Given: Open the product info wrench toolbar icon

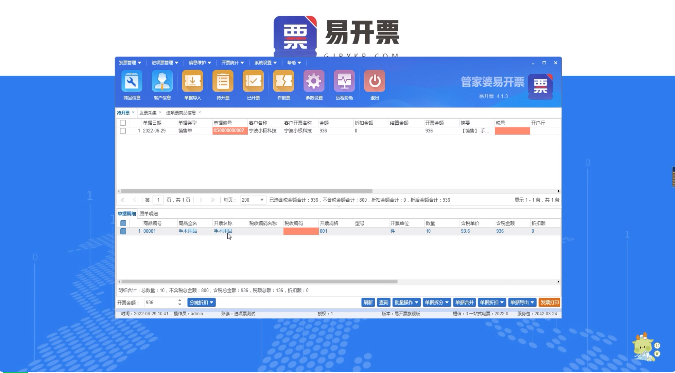Looking at the screenshot, I should click(x=132, y=81).
